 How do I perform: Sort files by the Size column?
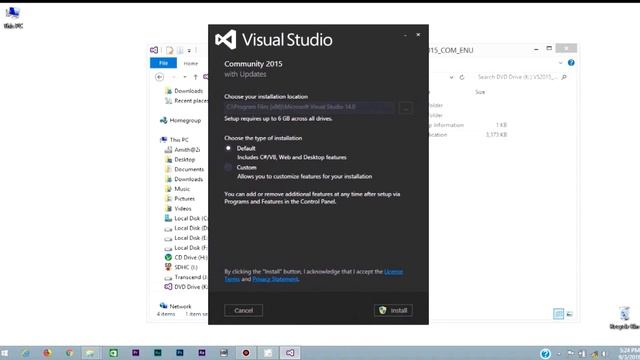[480, 92]
